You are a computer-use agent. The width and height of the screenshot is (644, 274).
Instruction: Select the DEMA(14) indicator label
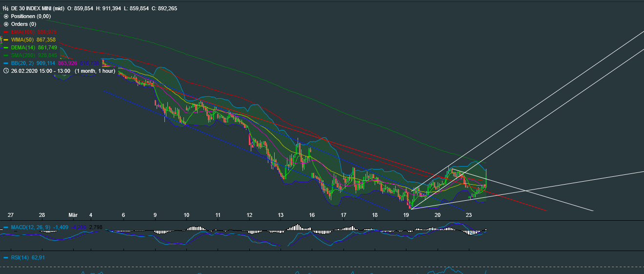tap(23, 47)
